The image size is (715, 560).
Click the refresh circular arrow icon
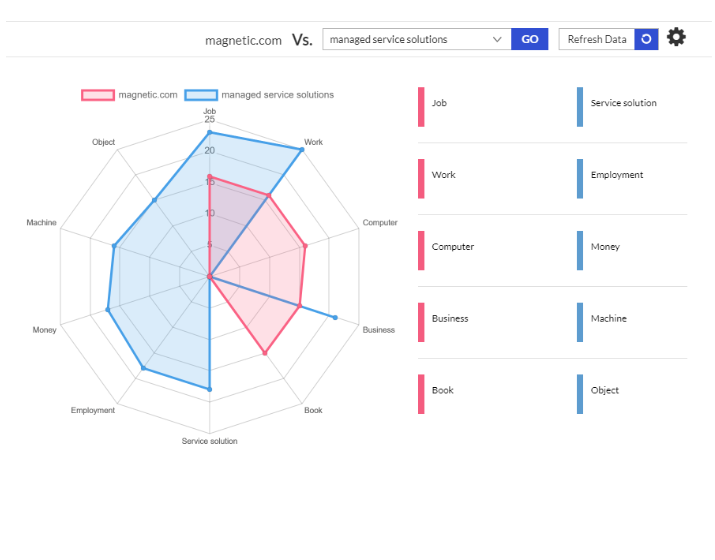coord(646,39)
